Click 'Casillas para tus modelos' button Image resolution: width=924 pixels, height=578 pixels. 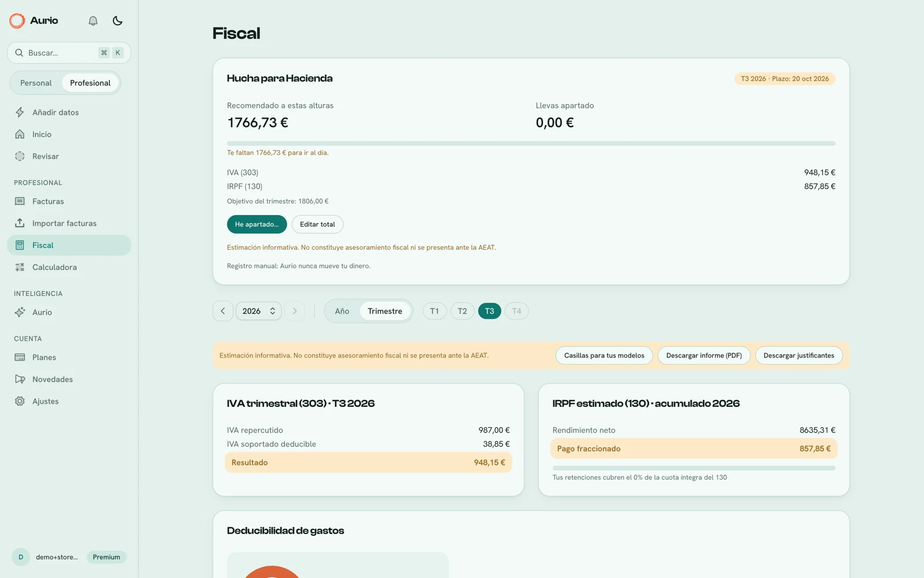(x=604, y=355)
